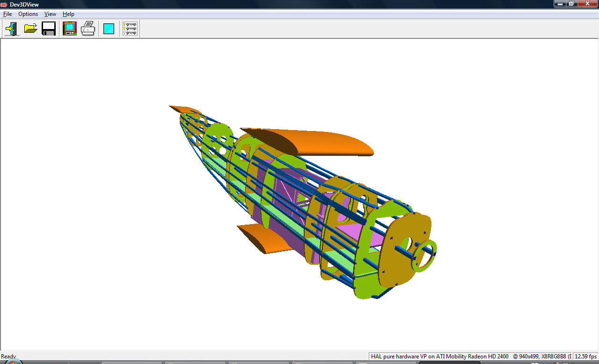Open a file with the yellow folder icon
Image resolution: width=599 pixels, height=364 pixels.
pyautogui.click(x=30, y=29)
